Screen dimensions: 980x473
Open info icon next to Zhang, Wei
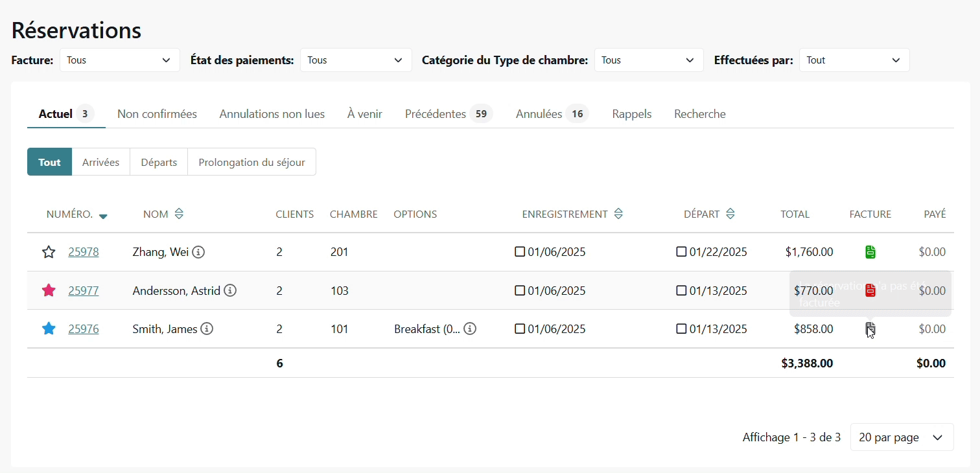click(x=199, y=252)
